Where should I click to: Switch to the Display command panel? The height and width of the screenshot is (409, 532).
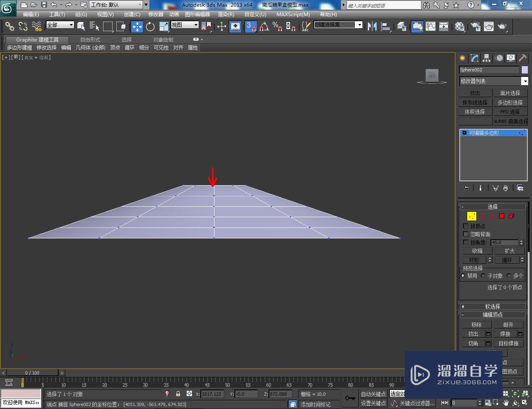click(x=511, y=58)
